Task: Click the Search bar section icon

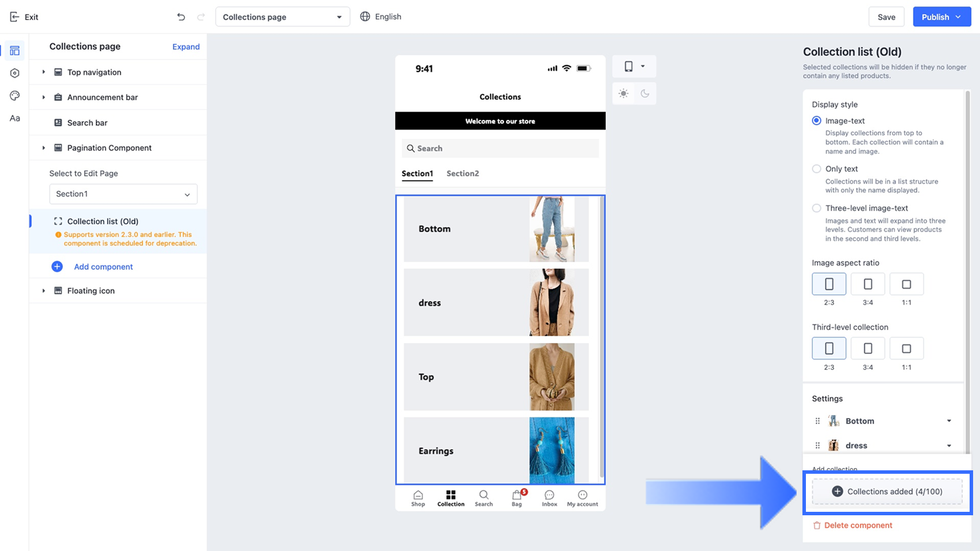Action: 58,123
